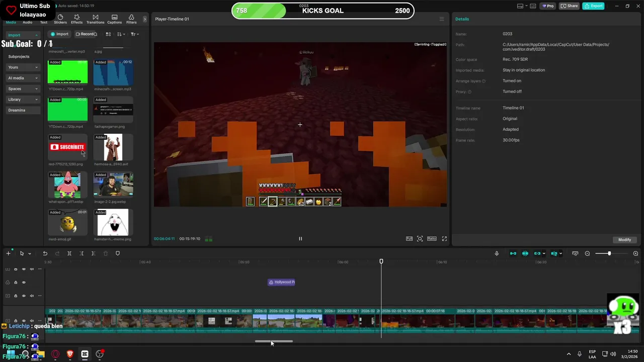This screenshot has width=644, height=362.
Task: Open player full-quality preview icon
Action: (x=409, y=239)
